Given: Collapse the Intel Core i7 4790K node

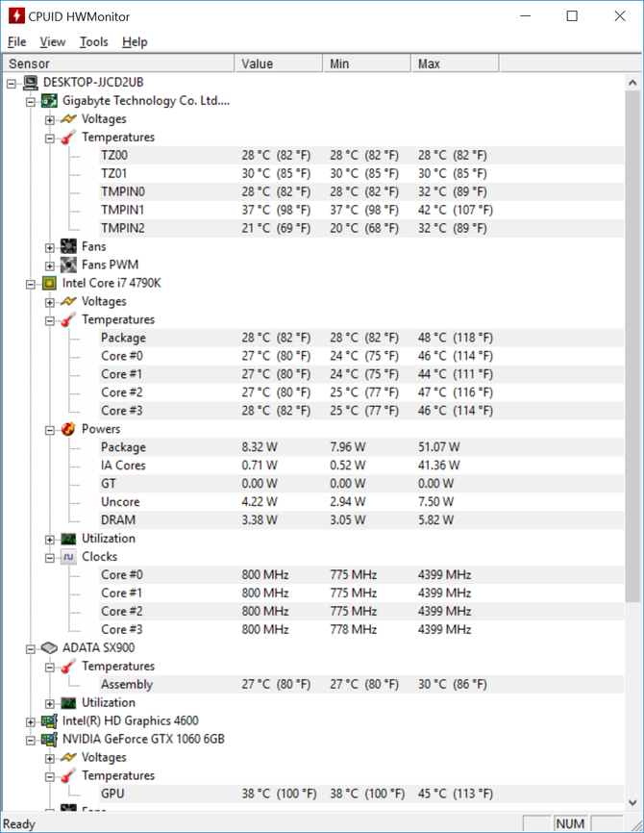Looking at the screenshot, I should click(x=31, y=284).
